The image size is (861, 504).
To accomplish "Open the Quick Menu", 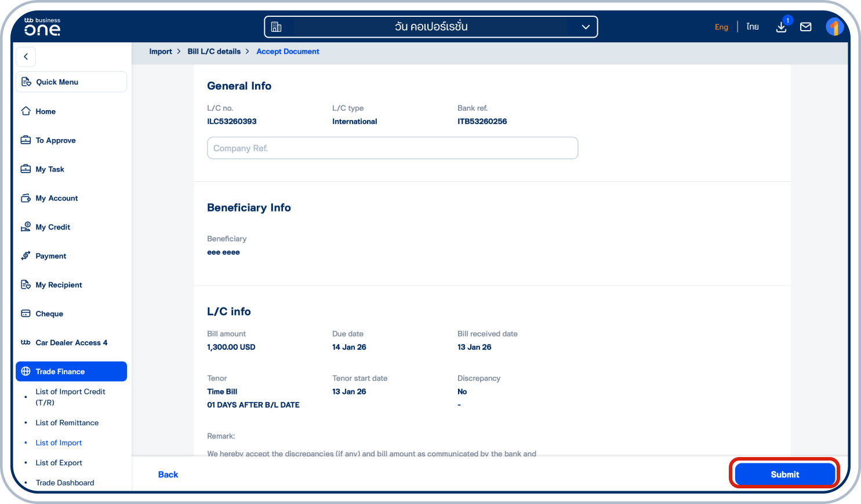I will 71,82.
